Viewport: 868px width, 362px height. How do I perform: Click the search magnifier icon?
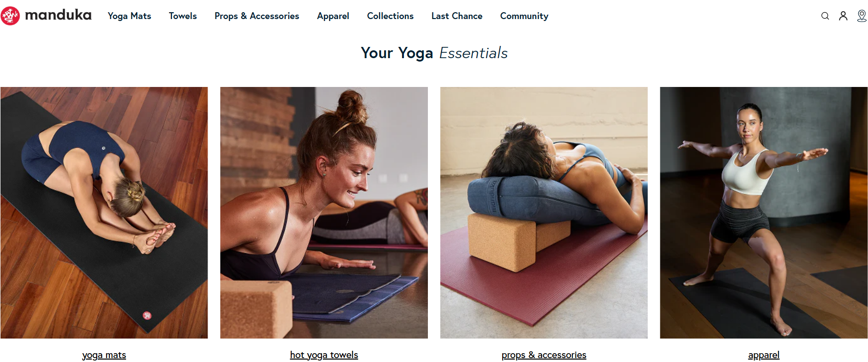(825, 16)
